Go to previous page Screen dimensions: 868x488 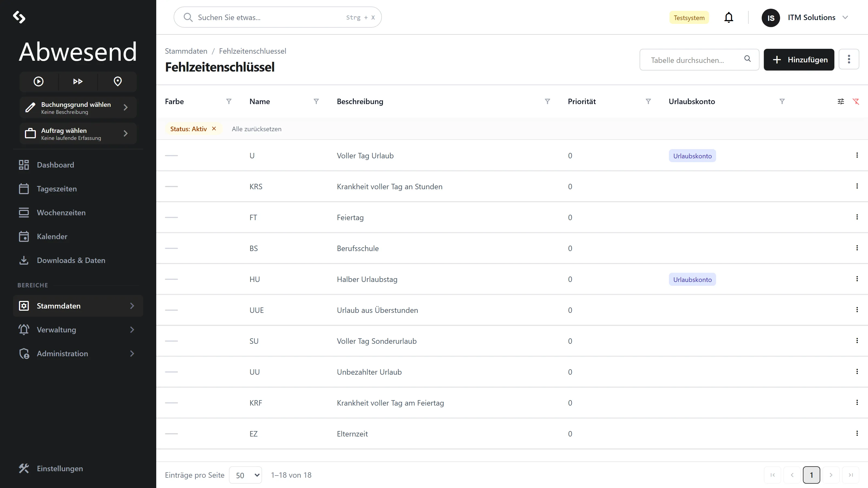(x=792, y=475)
